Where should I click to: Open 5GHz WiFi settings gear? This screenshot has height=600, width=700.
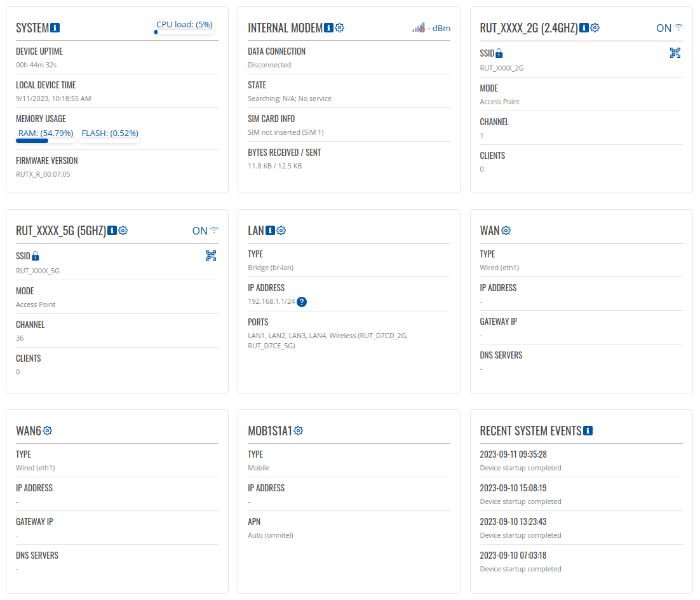(123, 231)
